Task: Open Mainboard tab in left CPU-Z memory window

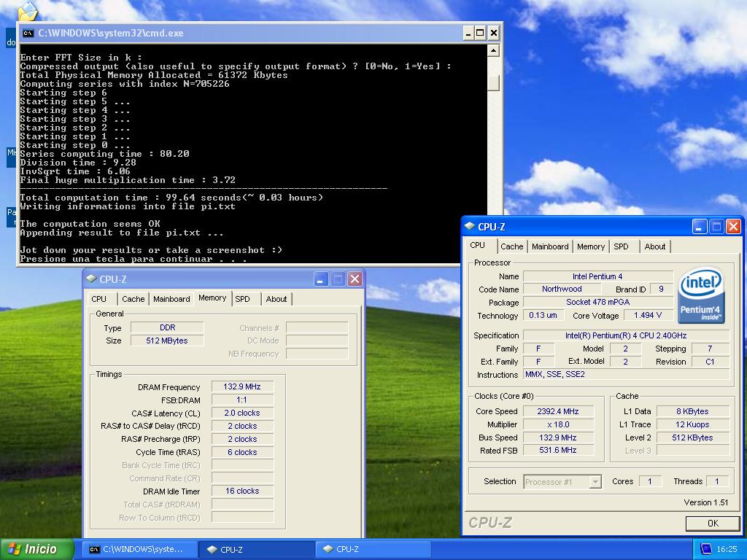Action: tap(171, 298)
